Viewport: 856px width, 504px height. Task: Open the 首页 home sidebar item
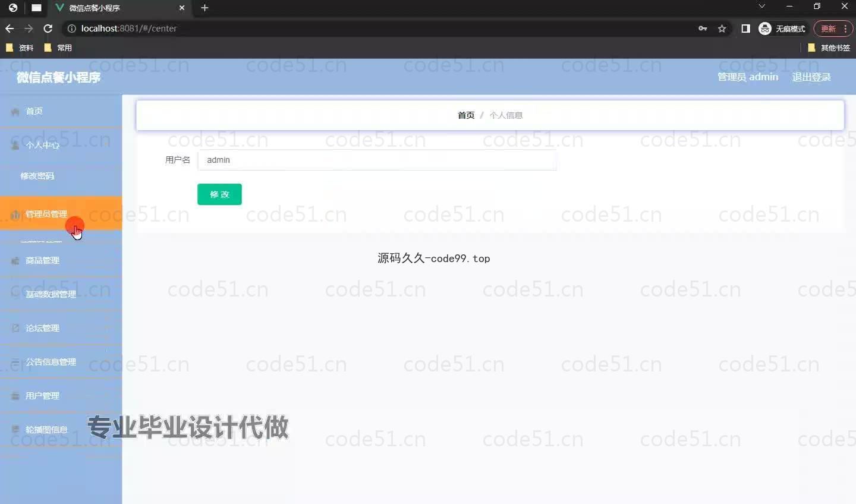click(61, 111)
